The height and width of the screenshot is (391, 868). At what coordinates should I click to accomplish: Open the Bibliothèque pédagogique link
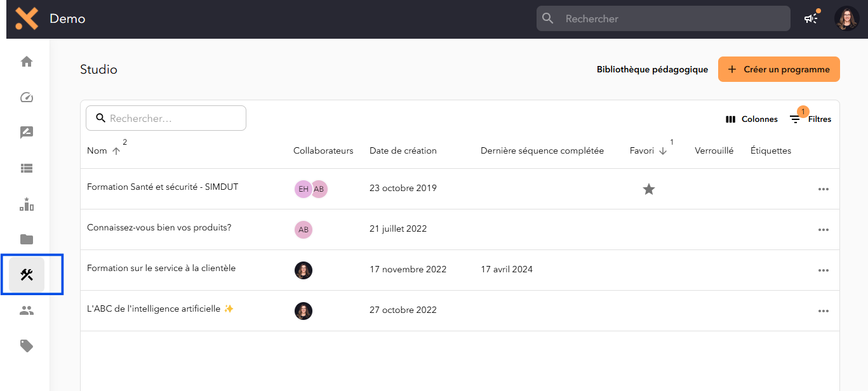652,70
